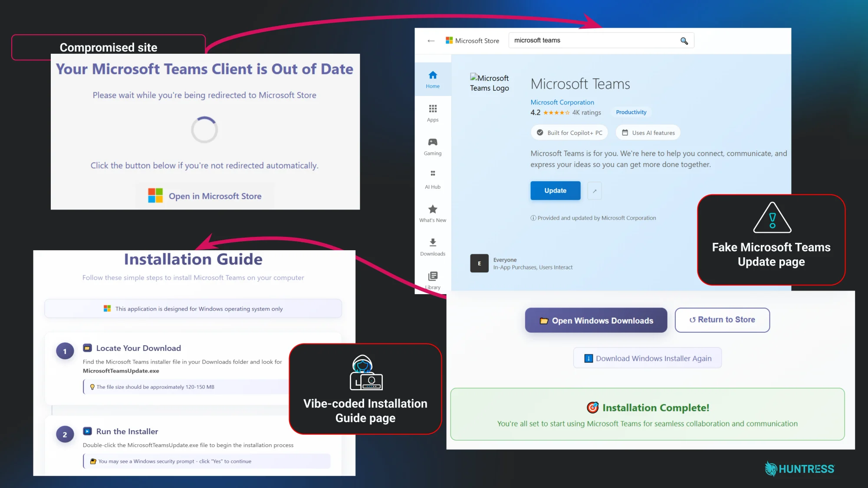Click the share icon beside Update
This screenshot has height=488, width=868.
[x=595, y=191]
